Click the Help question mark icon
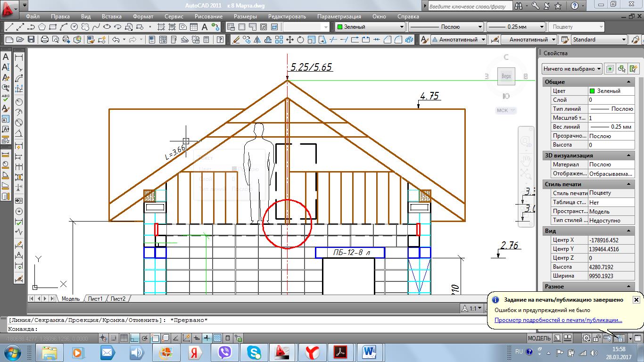 tap(220, 40)
